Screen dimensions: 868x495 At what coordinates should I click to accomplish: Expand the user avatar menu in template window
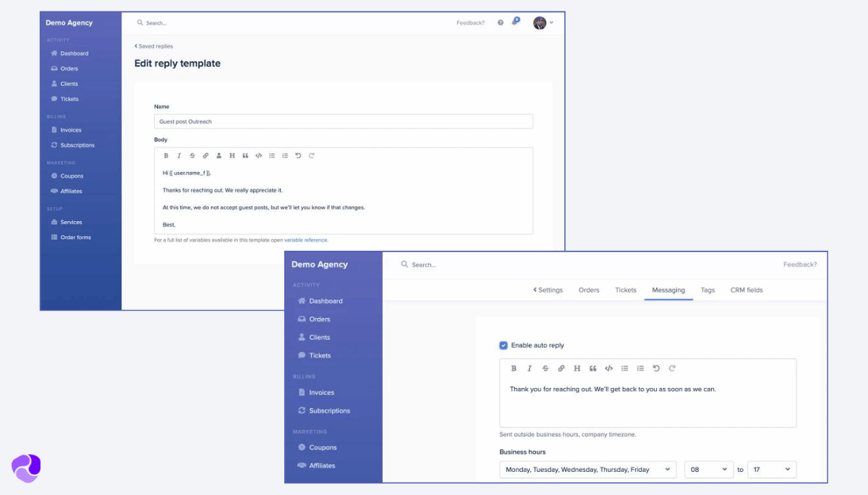(543, 23)
